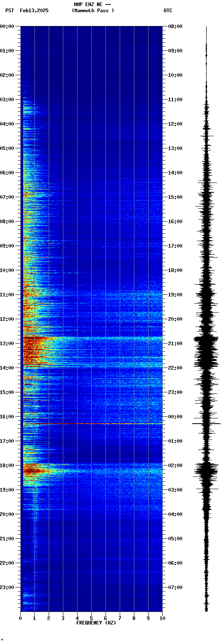224x644 pixels.
Task: Click frequency axis tick label '2'
Action: [x=49, y=618]
